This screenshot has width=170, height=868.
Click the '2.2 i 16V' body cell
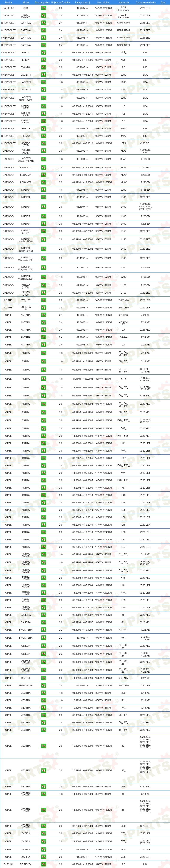pos(124,678)
